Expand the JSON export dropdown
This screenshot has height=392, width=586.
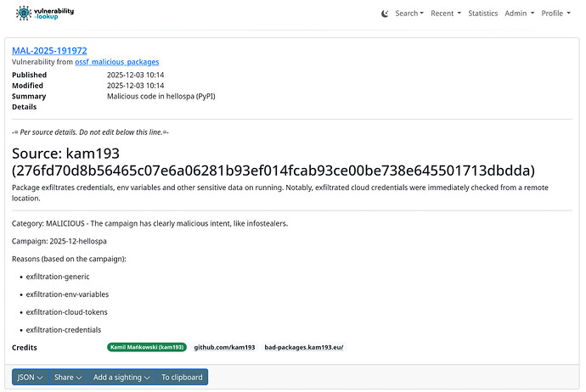point(30,377)
